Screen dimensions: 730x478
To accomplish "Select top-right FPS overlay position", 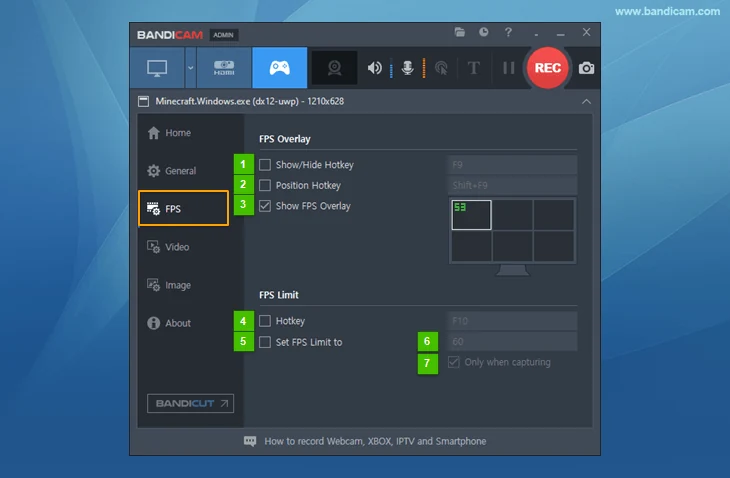I will (554, 215).
